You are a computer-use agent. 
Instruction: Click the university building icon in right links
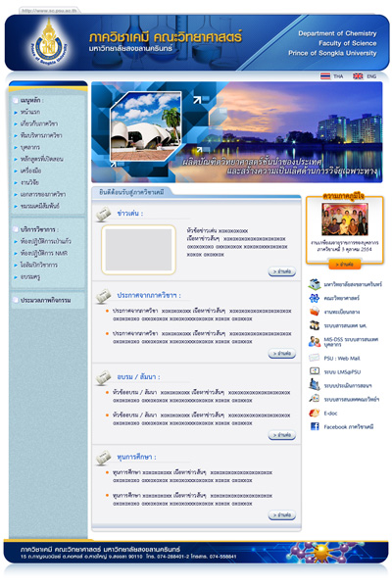point(315,284)
